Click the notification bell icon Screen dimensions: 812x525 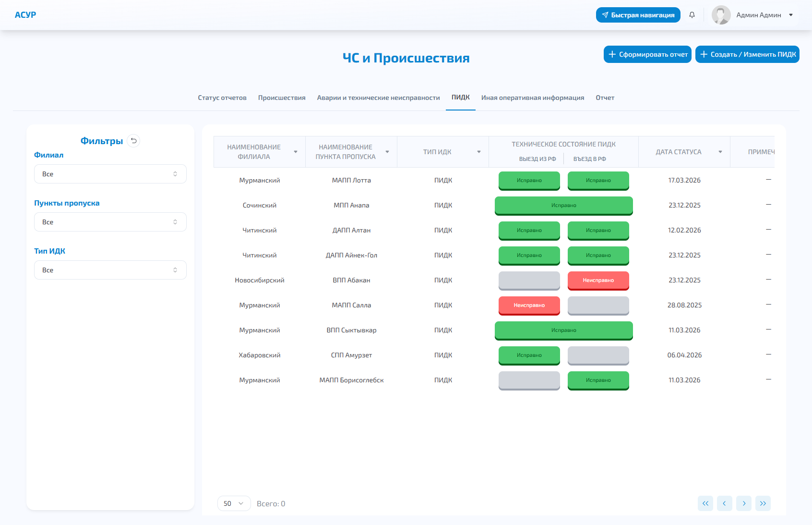692,15
